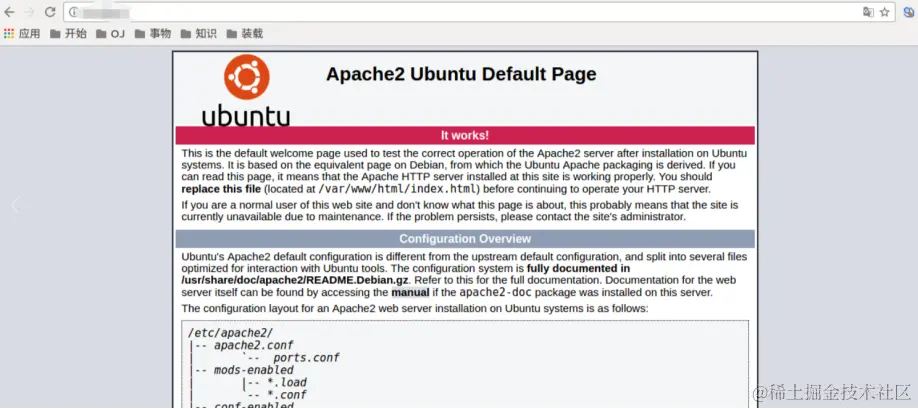Click the manual link in Configuration Overview
Image resolution: width=918 pixels, height=409 pixels.
[x=410, y=292]
